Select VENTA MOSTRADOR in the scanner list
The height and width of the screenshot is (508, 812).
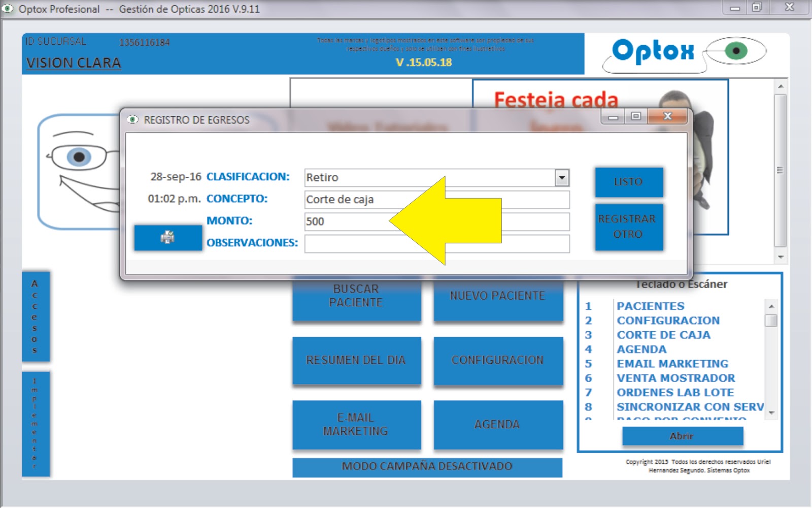[x=675, y=378]
